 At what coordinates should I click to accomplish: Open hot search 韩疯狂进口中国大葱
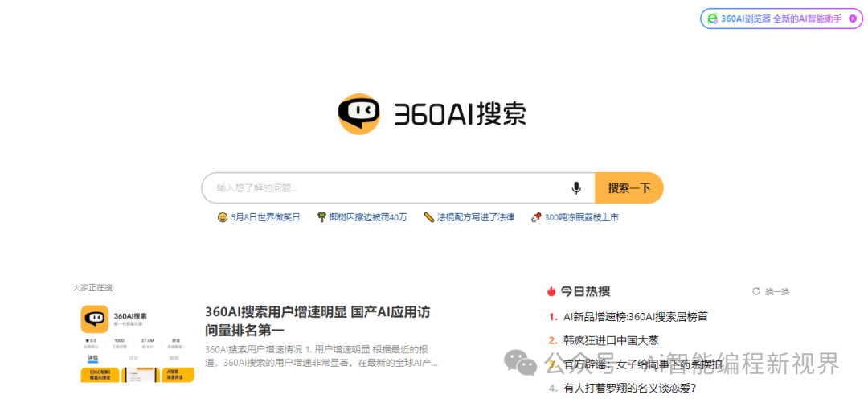click(611, 340)
